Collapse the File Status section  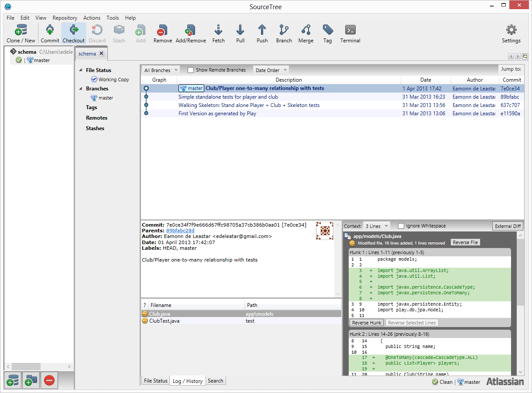pos(81,70)
